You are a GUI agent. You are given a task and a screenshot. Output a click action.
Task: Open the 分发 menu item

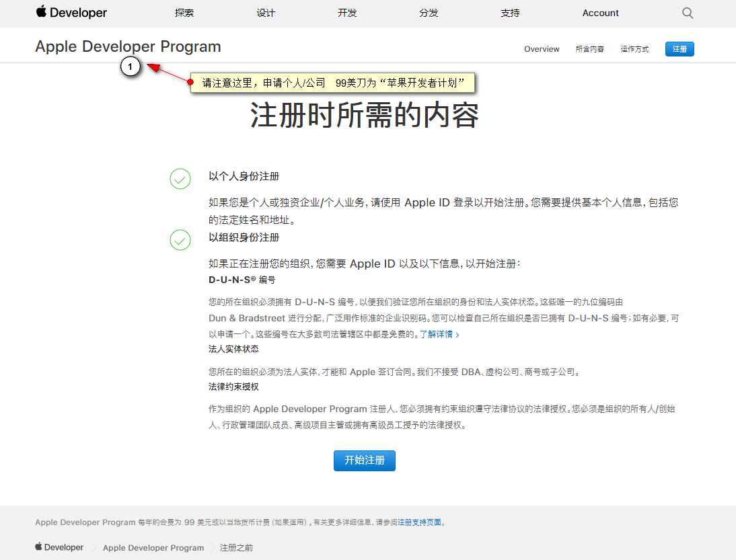(x=429, y=13)
